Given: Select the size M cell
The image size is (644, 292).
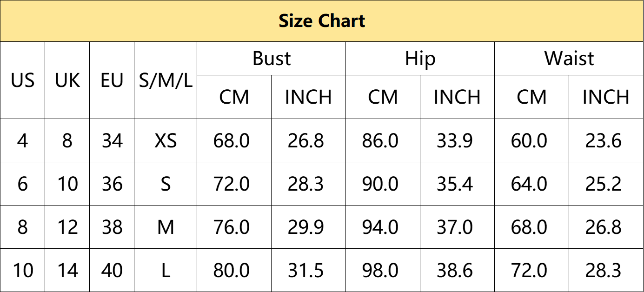Looking at the screenshot, I should coord(166,227).
